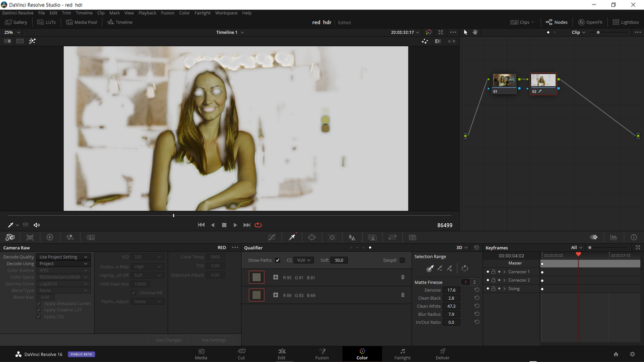The height and width of the screenshot is (362, 644).
Task: Open the Gallery panel
Action: [x=16, y=22]
